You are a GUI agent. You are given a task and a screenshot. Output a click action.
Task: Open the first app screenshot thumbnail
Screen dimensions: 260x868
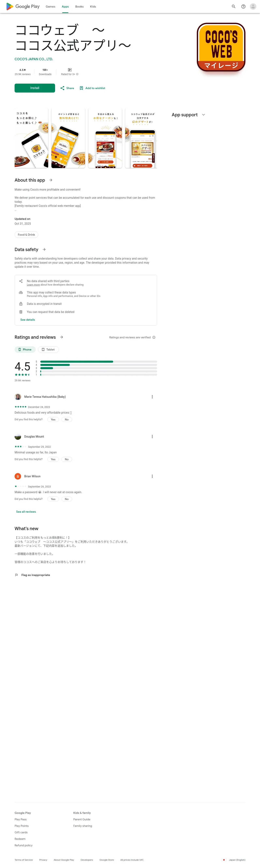point(31,138)
